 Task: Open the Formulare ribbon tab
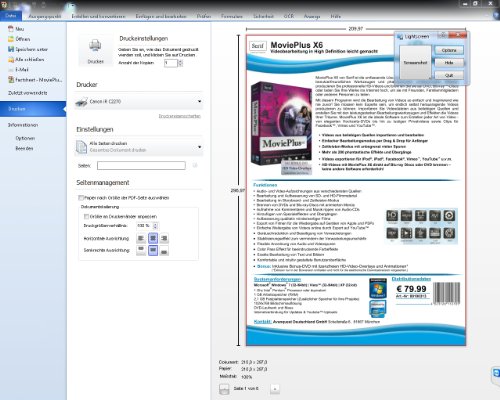[232, 16]
